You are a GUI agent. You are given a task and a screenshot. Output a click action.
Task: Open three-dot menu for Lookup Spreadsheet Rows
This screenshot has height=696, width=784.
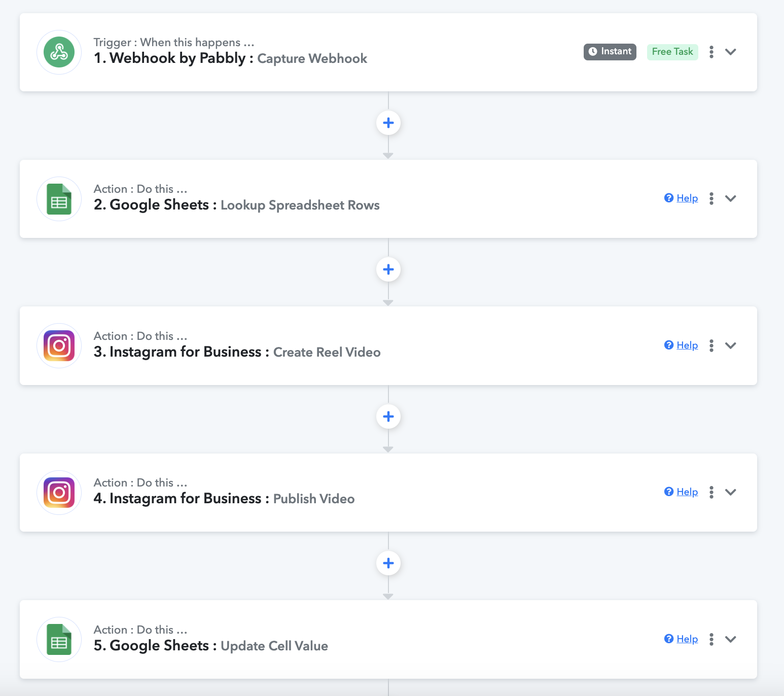point(711,198)
